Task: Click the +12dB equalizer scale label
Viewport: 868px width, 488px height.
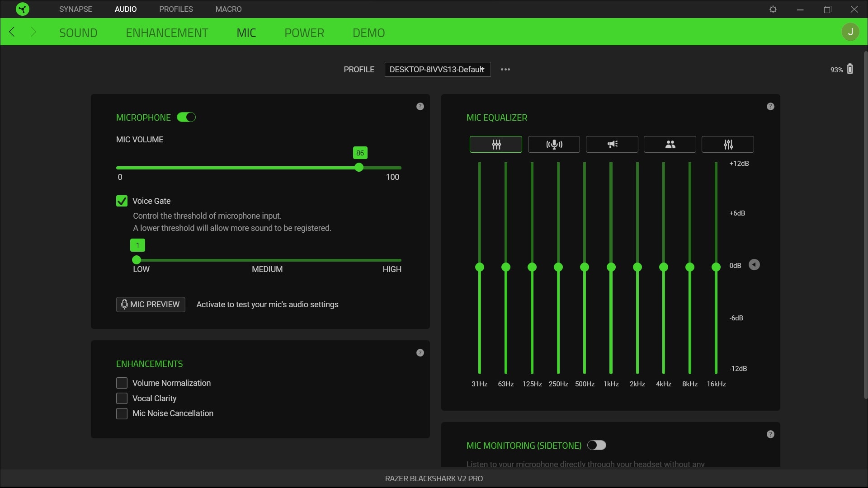Action: 739,164
